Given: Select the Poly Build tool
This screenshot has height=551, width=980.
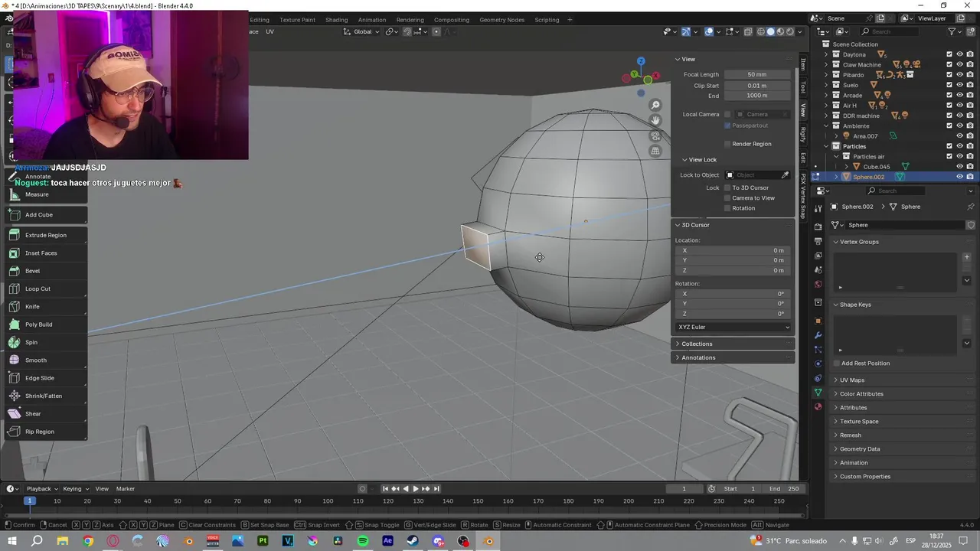Looking at the screenshot, I should tap(45, 324).
